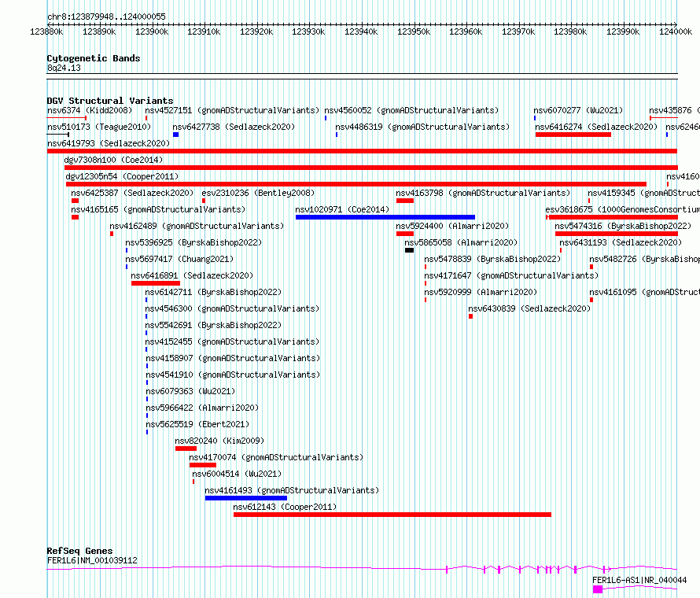
Task: Open nsv5625519 (Ebert2021) label
Action: [x=197, y=424]
